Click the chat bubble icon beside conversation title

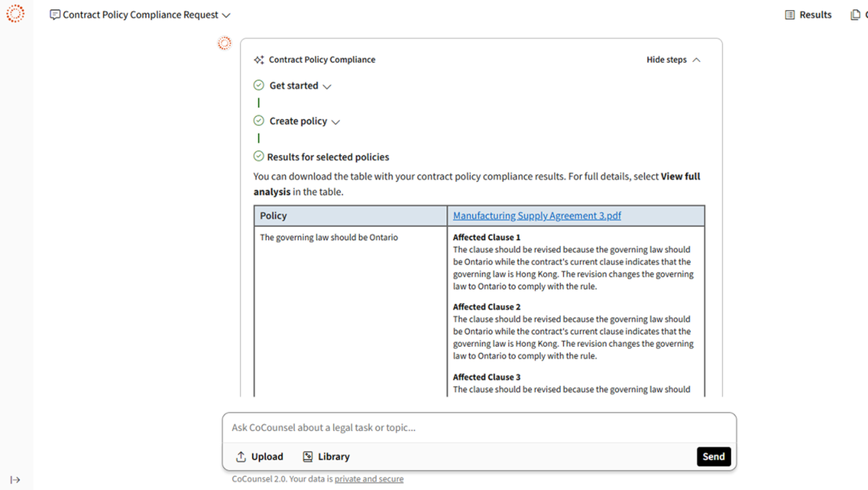pos(55,15)
